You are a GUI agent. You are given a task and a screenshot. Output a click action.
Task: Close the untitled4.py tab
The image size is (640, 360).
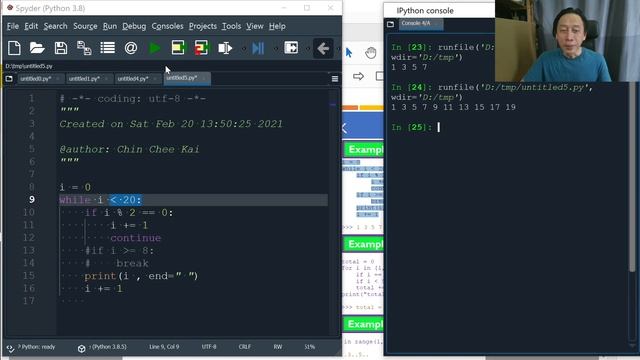point(155,78)
